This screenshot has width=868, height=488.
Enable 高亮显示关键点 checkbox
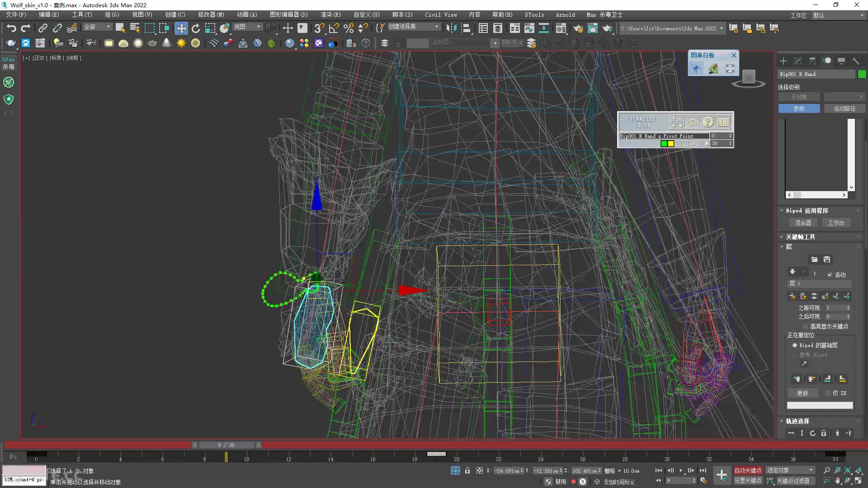(805, 326)
